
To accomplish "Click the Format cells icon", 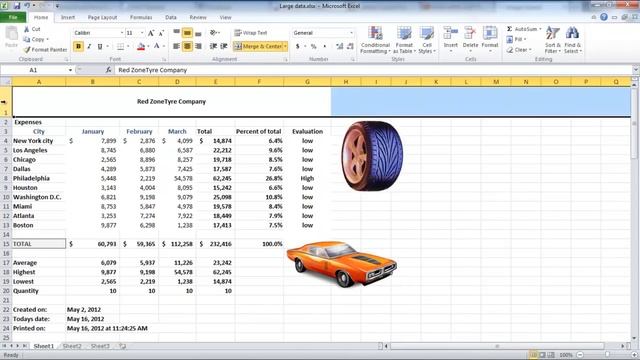I will 490,33.
